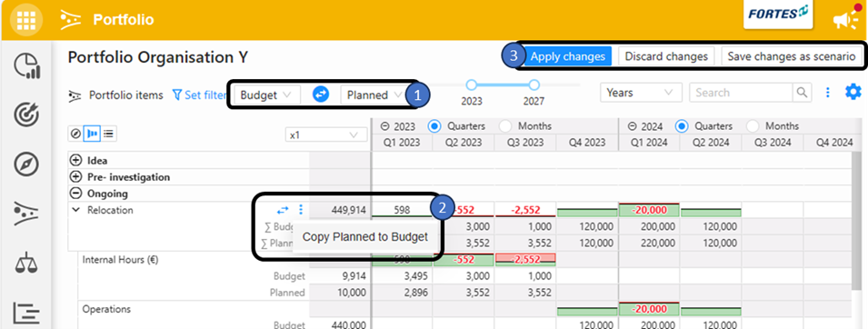Click the filter funnel icon
This screenshot has height=329, width=868.
point(177,95)
